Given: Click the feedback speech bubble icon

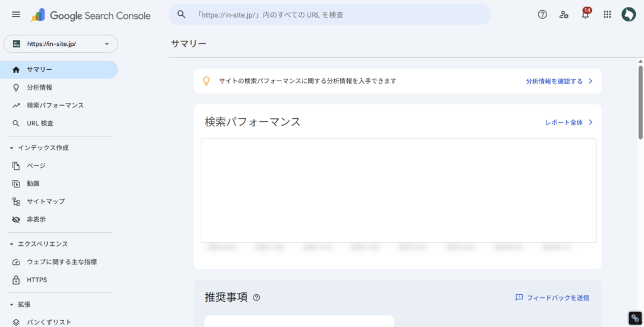Looking at the screenshot, I should click(x=519, y=297).
